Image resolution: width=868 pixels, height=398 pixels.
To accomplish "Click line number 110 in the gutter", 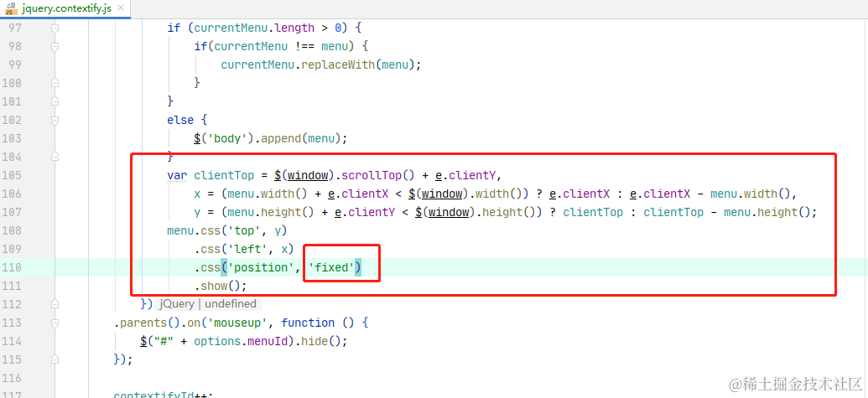I will click(12, 267).
